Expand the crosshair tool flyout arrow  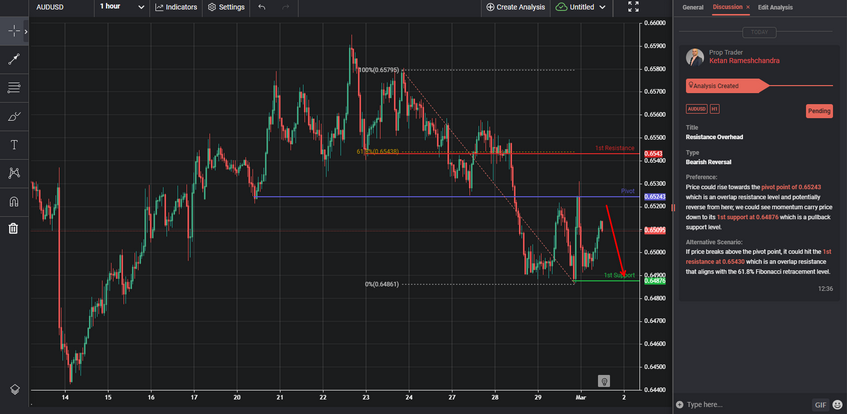click(26, 32)
